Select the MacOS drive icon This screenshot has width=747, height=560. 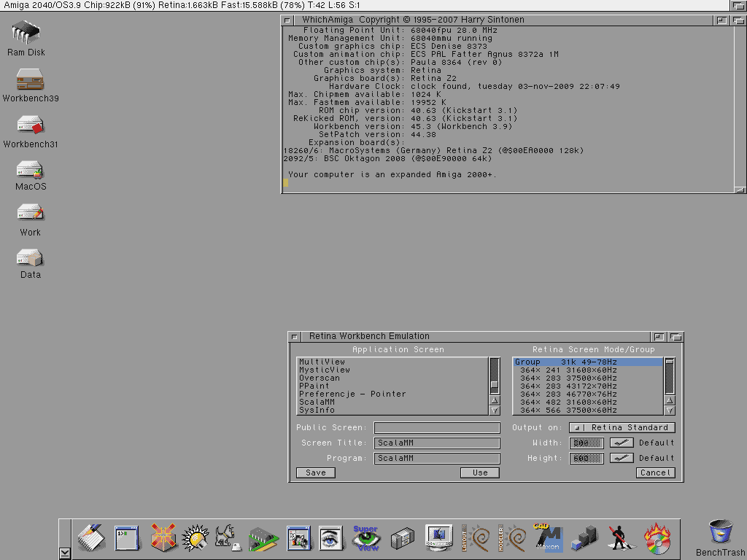(x=30, y=170)
